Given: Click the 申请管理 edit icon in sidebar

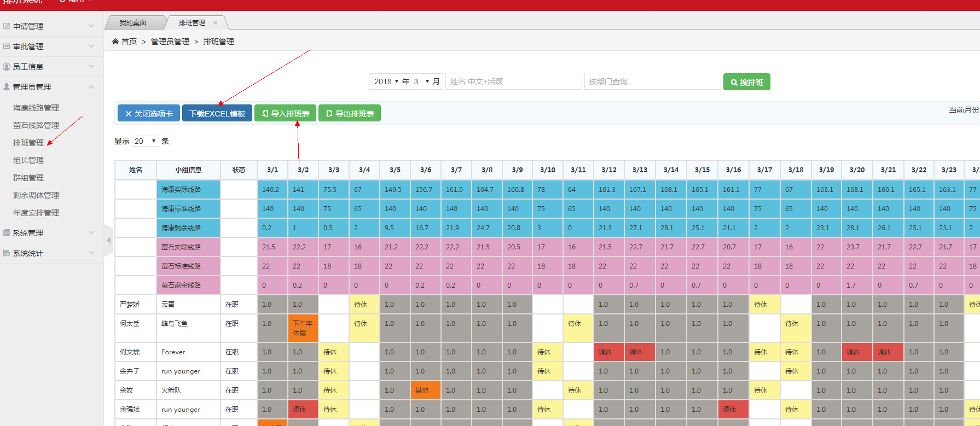Looking at the screenshot, I should pyautogui.click(x=7, y=26).
